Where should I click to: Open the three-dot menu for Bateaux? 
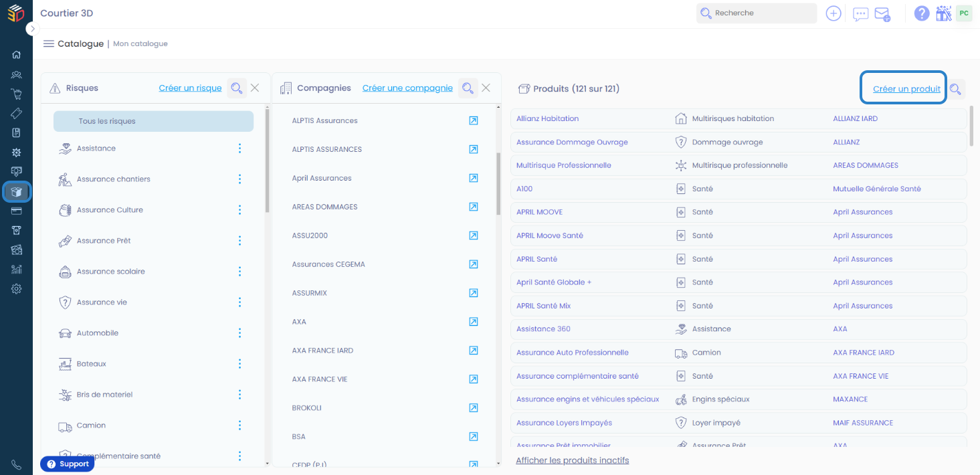(239, 364)
